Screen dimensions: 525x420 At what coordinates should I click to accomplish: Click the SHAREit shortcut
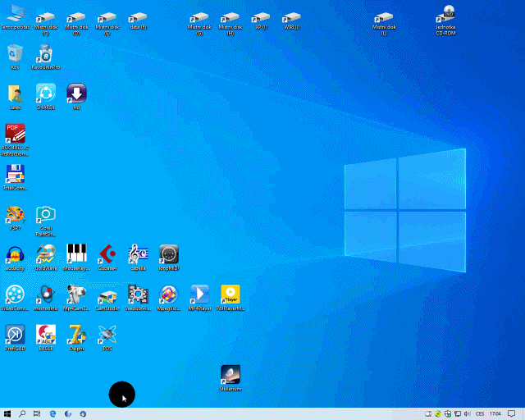tap(46, 97)
